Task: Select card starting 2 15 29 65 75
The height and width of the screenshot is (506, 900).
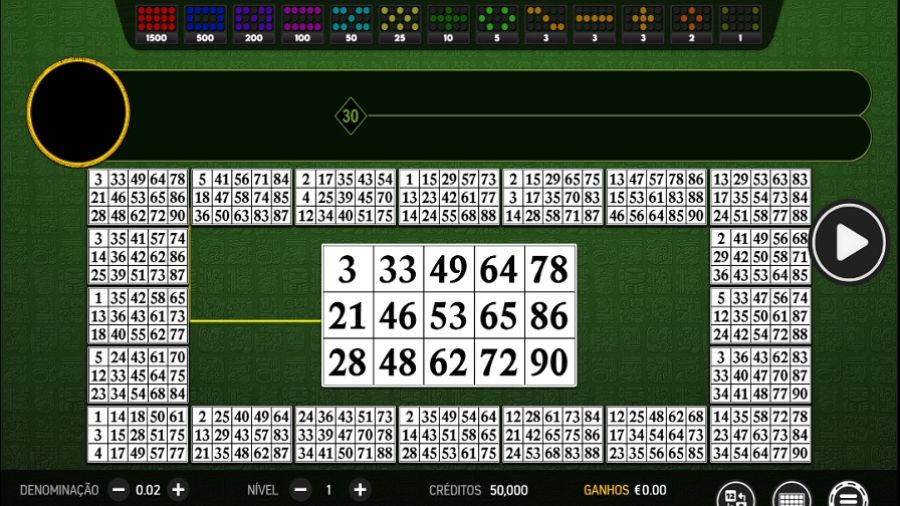Action: [553, 197]
